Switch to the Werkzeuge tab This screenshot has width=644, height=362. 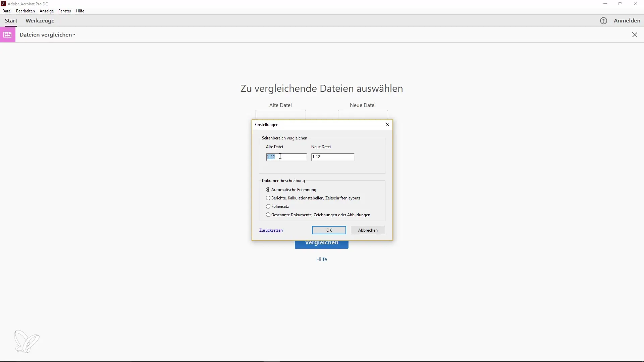[40, 21]
